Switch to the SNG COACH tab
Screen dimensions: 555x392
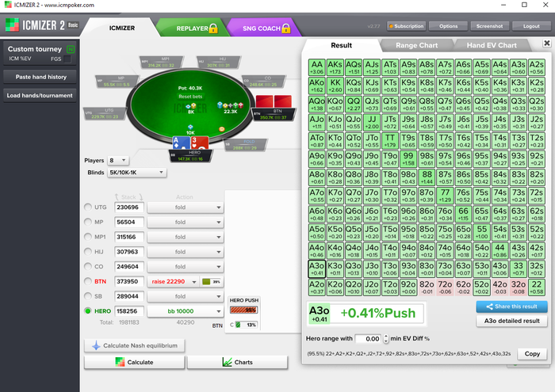pos(264,29)
